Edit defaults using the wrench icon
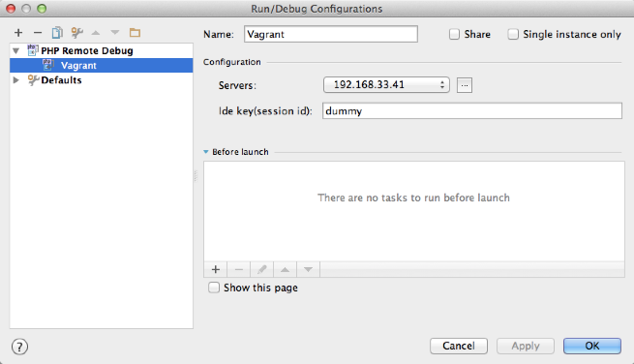634x364 pixels. pyautogui.click(x=76, y=33)
